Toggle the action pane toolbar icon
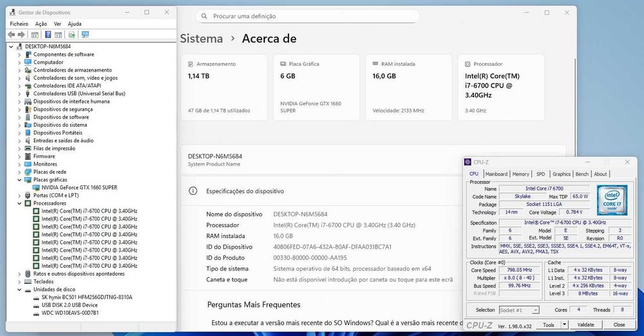 pyautogui.click(x=59, y=35)
